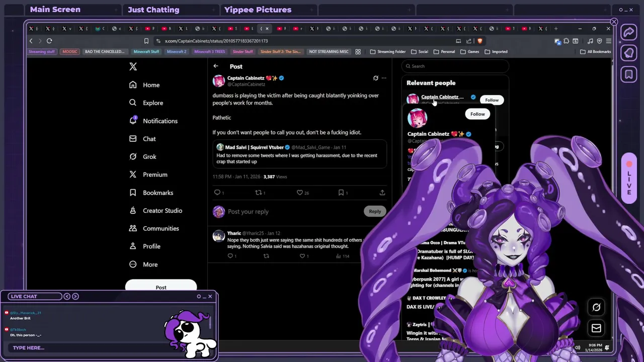The width and height of the screenshot is (644, 362).
Task: Open Notifications in X sidebar
Action: (153, 121)
